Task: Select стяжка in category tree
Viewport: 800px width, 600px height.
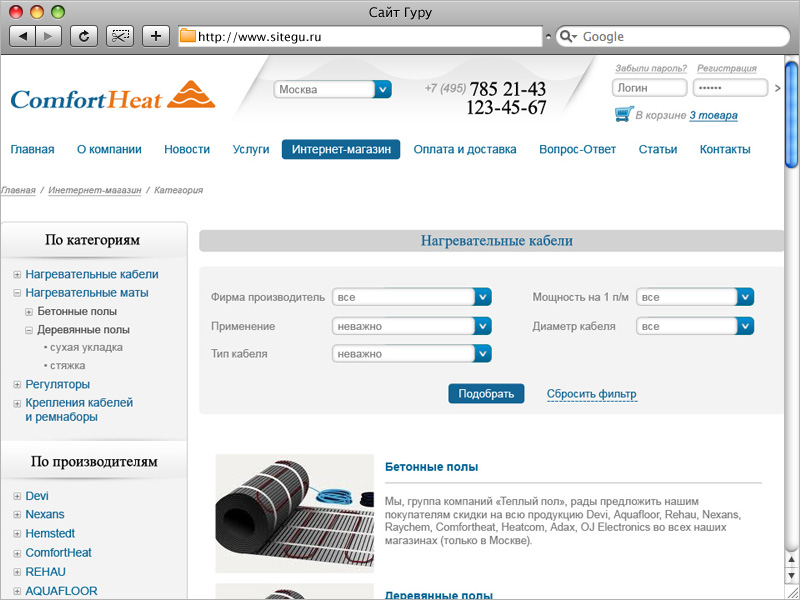Action: 67,366
